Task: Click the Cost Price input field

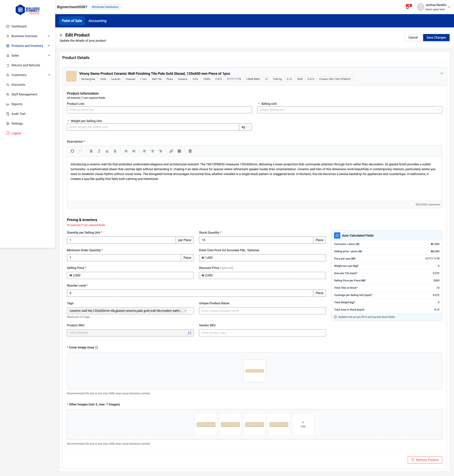Action: [262, 258]
